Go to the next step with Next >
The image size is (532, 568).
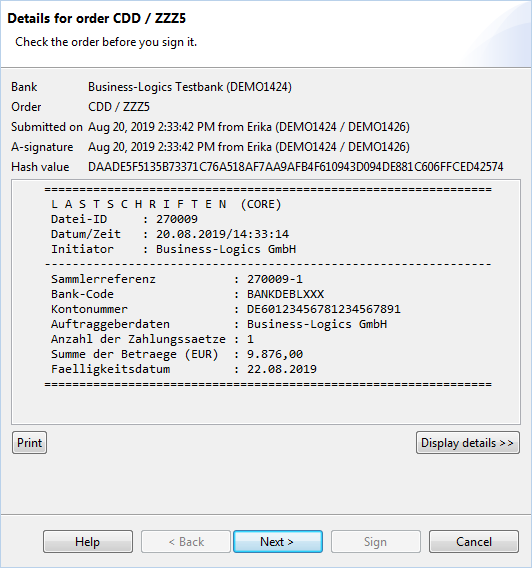tap(278, 542)
